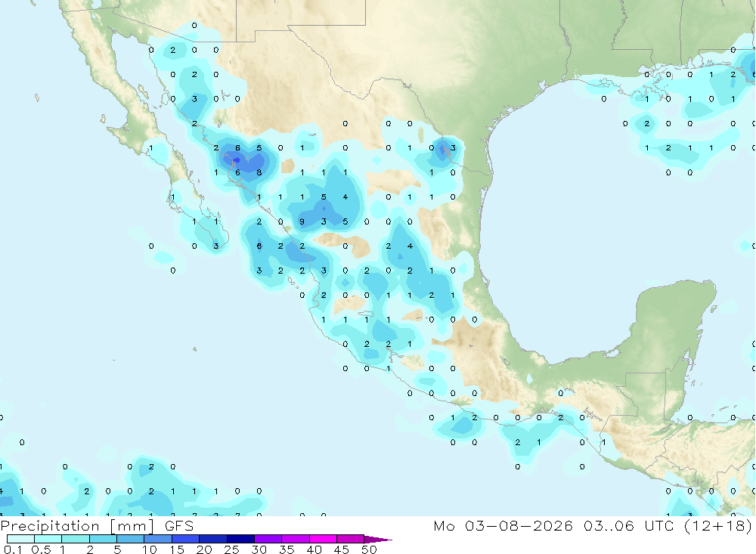
Task: Click the map grid value "8"
Action: pyautogui.click(x=259, y=172)
